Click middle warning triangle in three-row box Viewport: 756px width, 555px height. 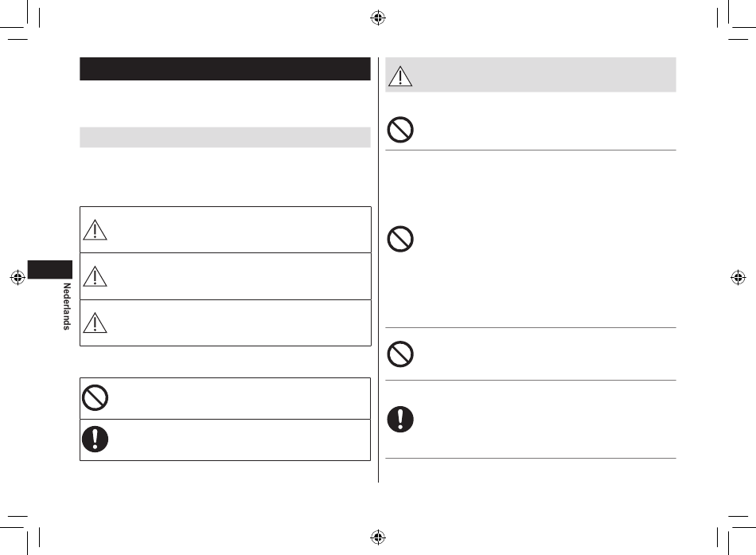point(95,276)
